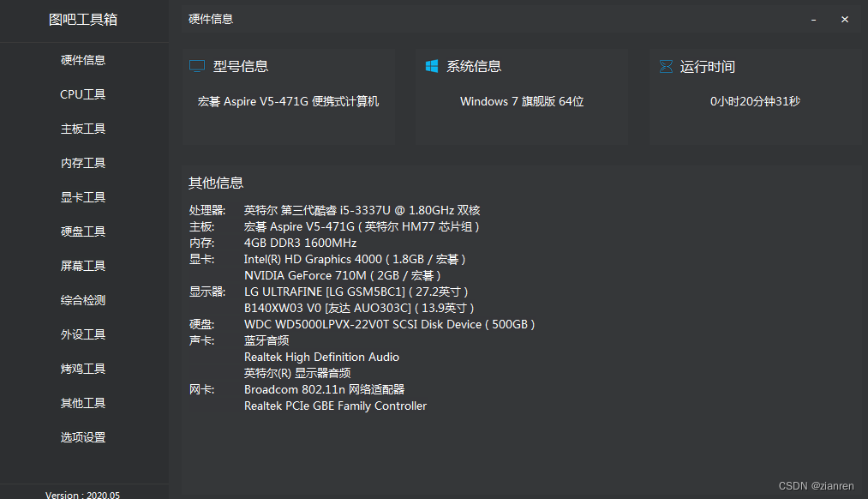Screen dimensions: 868x499
Task: Select the 英特尔(R) 显示器音频 line
Action: point(297,373)
